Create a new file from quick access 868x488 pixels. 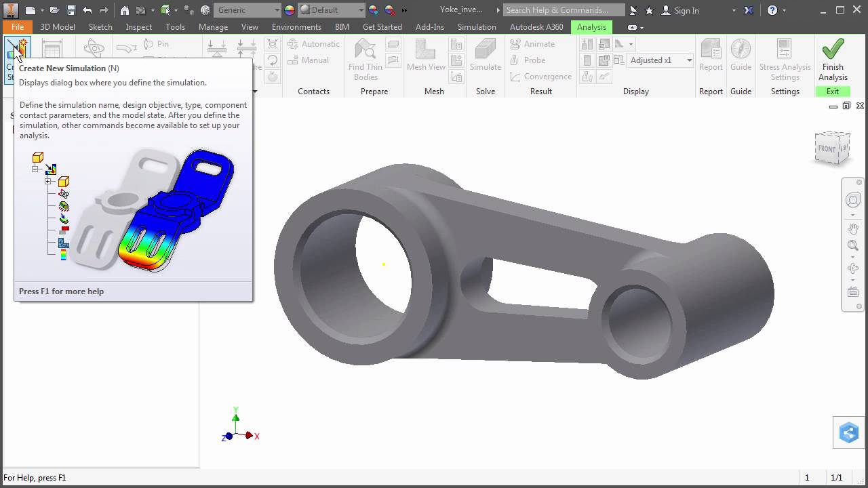(31, 10)
